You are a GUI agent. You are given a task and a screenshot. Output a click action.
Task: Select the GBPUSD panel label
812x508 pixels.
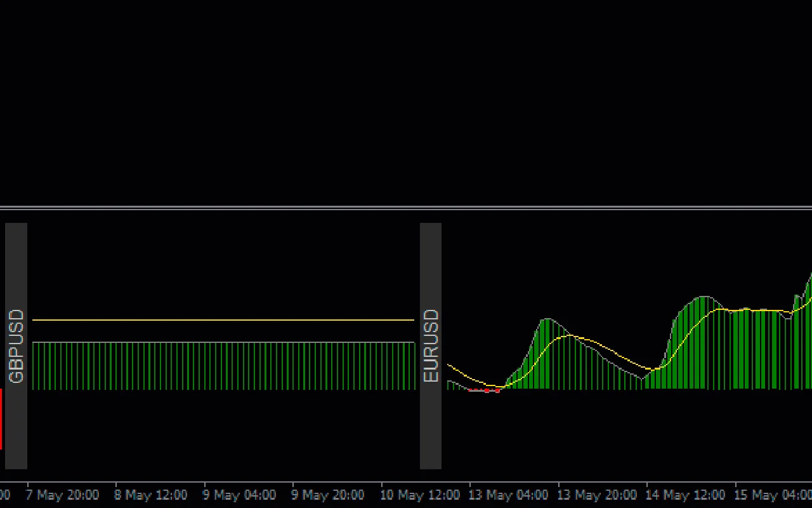click(16, 346)
